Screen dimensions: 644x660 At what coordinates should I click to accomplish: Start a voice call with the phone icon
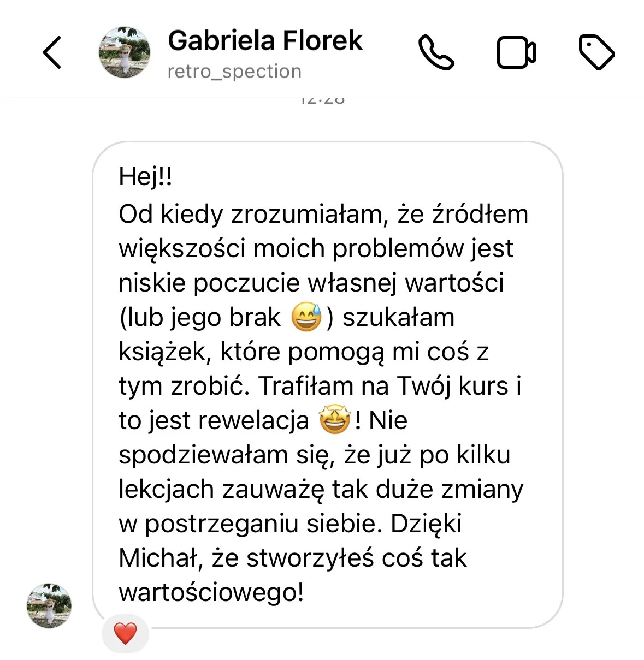(436, 52)
